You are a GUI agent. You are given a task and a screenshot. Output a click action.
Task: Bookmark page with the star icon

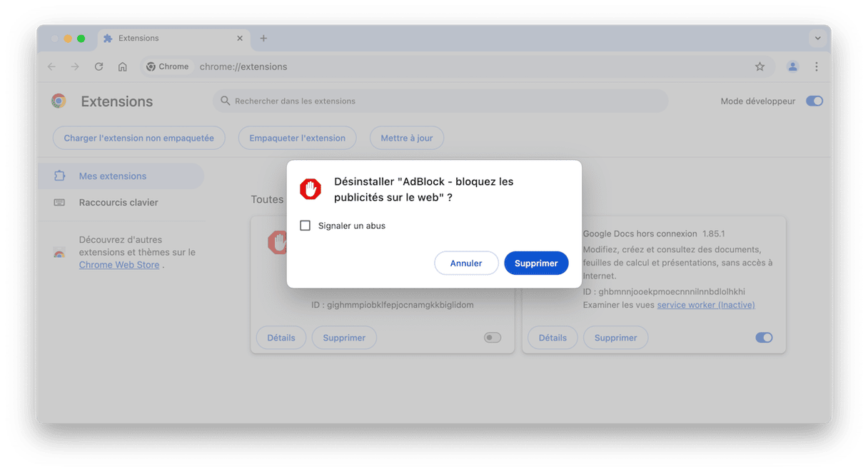(759, 66)
